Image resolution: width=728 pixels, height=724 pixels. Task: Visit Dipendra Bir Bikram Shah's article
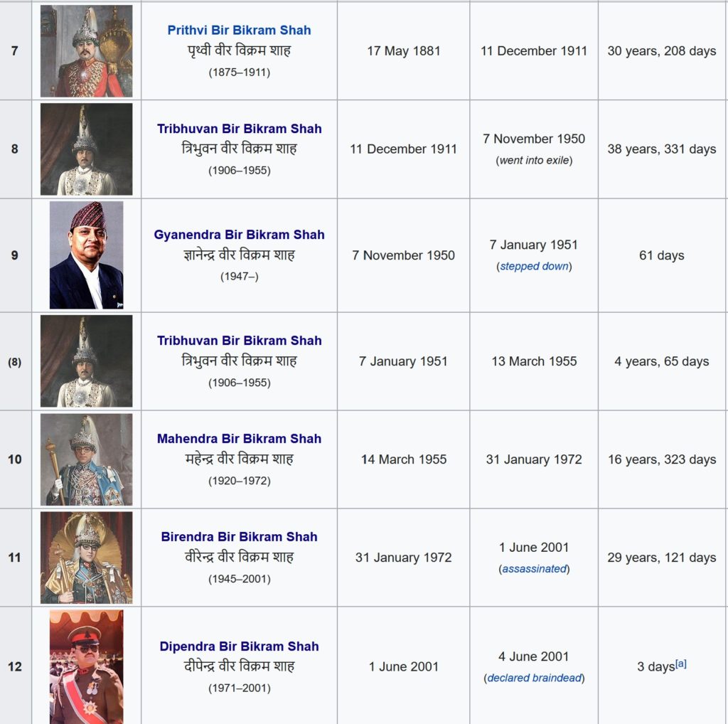pyautogui.click(x=239, y=646)
